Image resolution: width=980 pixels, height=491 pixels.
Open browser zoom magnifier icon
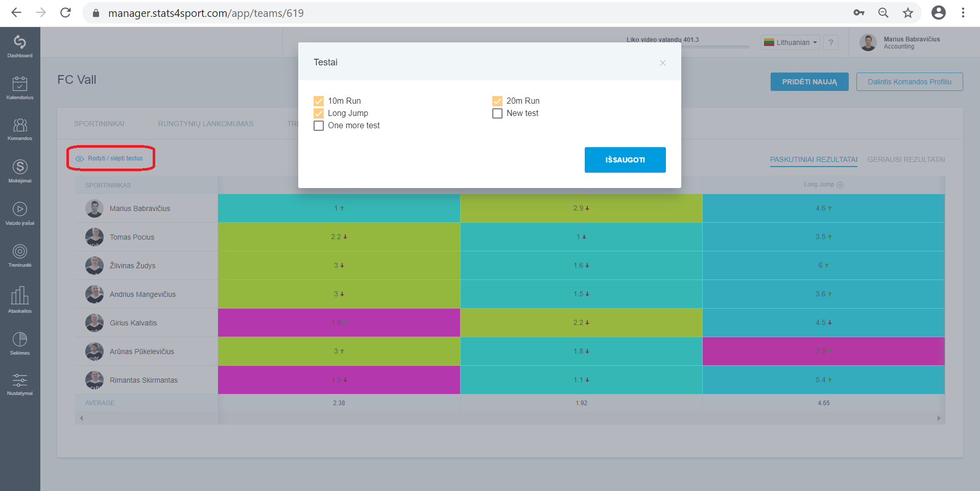tap(883, 13)
